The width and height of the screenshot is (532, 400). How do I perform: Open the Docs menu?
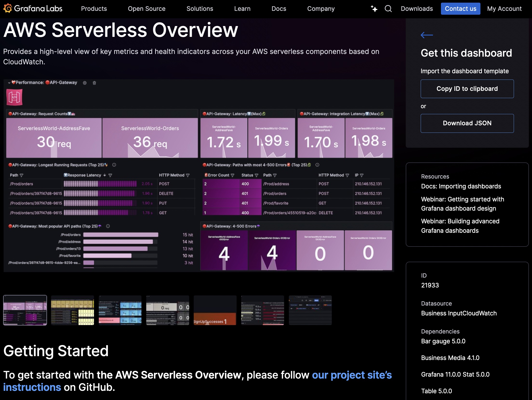coord(279,9)
